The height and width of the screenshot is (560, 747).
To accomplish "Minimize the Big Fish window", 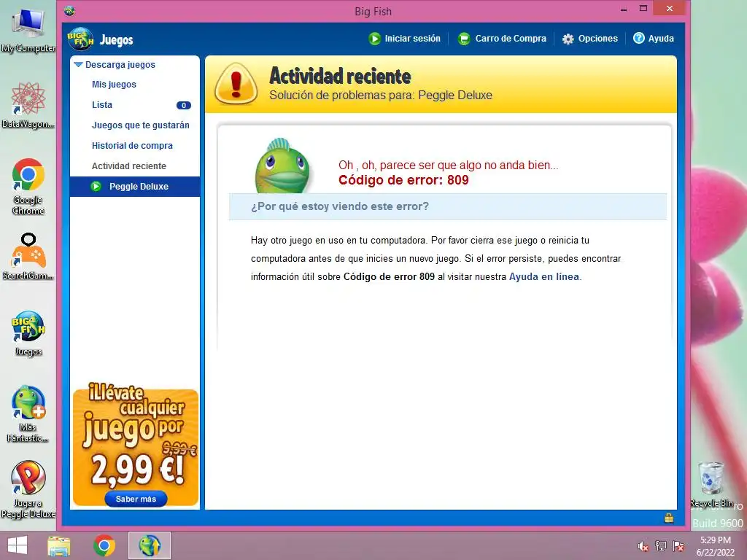I will [x=624, y=9].
